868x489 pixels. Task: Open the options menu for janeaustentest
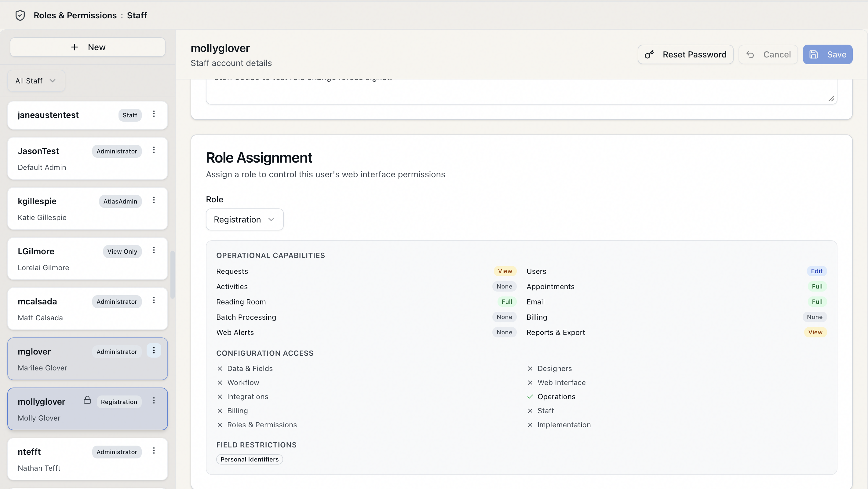(154, 114)
